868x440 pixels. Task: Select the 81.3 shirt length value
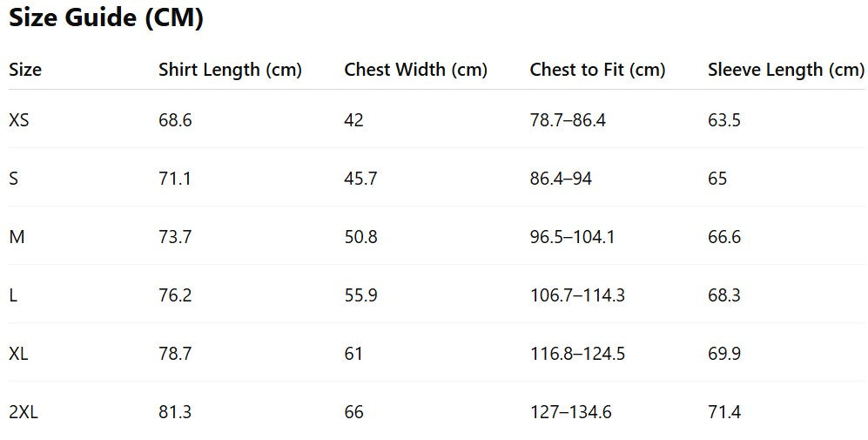click(175, 412)
